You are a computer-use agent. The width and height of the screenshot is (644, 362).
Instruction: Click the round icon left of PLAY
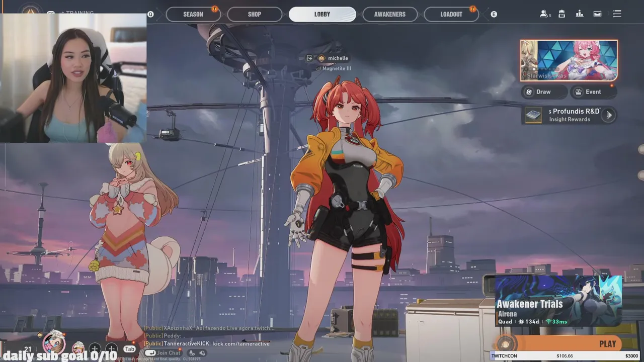point(505,344)
